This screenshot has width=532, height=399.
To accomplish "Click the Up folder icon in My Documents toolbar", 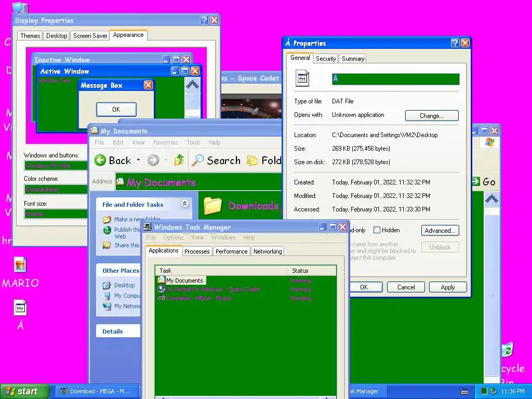I will click(179, 160).
